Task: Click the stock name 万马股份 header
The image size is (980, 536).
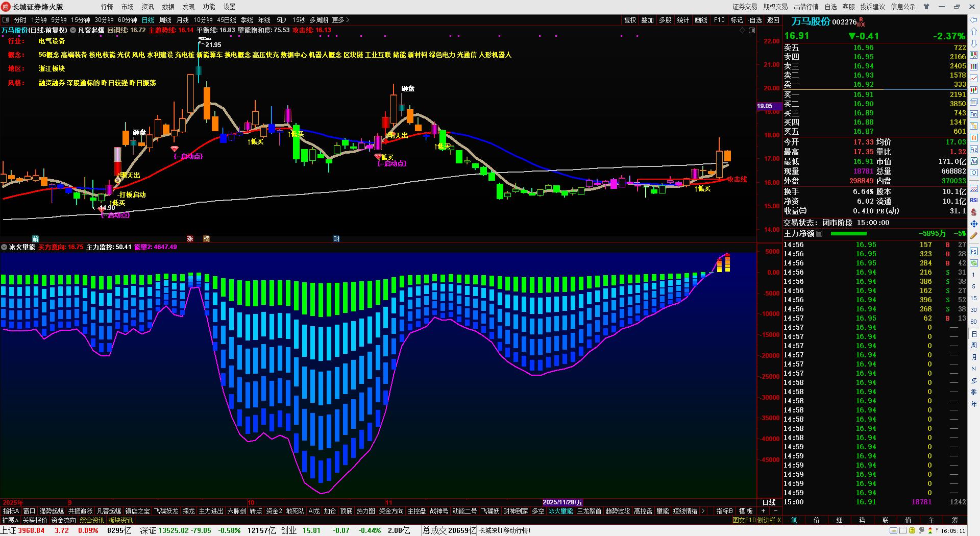Action: 811,21
